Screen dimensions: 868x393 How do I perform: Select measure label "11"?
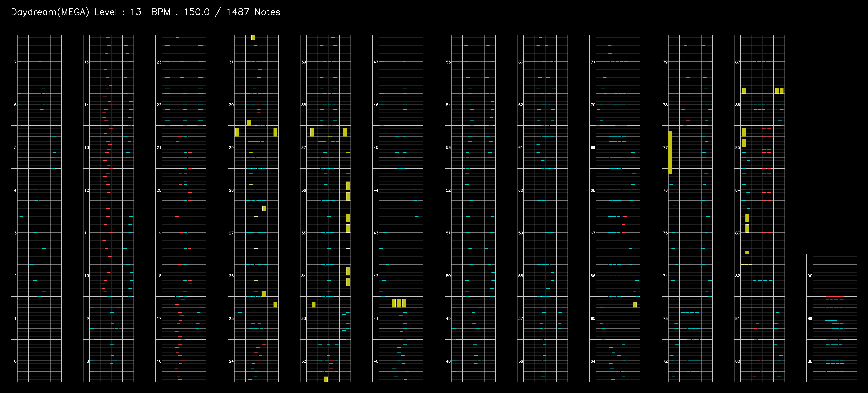87,233
